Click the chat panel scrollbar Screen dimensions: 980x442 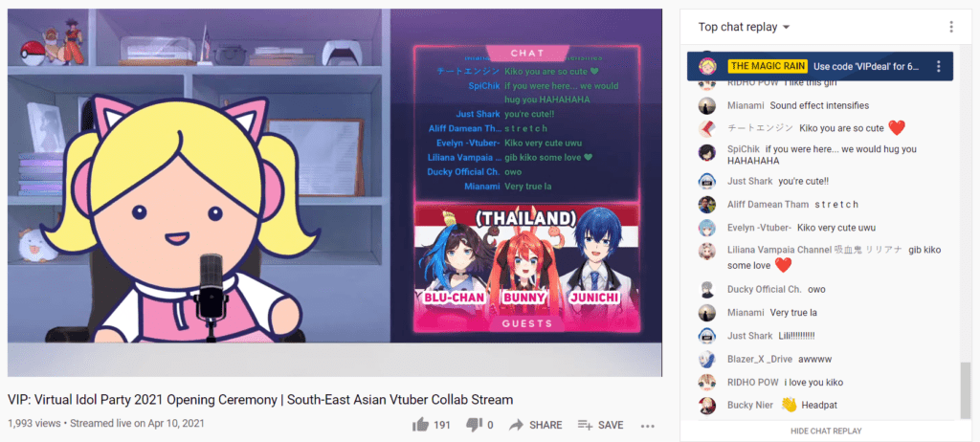(965, 390)
